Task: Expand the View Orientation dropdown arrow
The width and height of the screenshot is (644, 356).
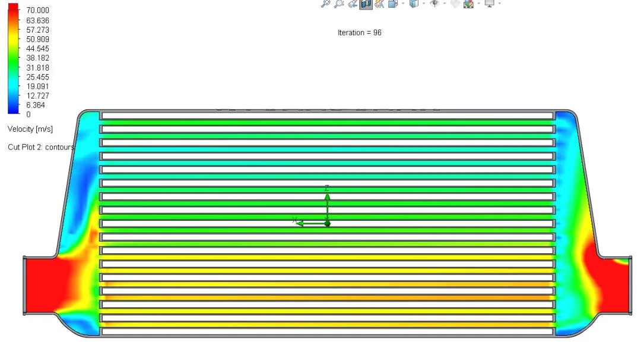Action: 403,4
